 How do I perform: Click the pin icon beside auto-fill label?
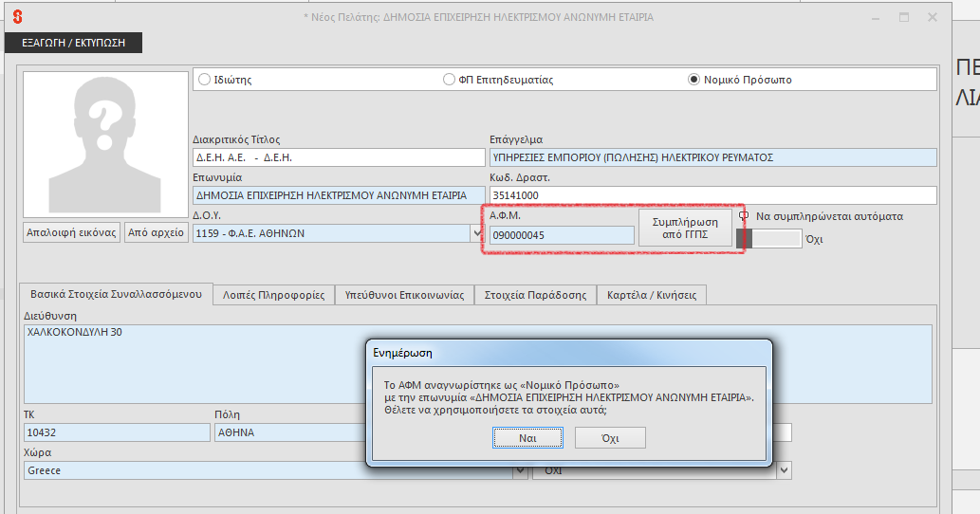pos(744,216)
